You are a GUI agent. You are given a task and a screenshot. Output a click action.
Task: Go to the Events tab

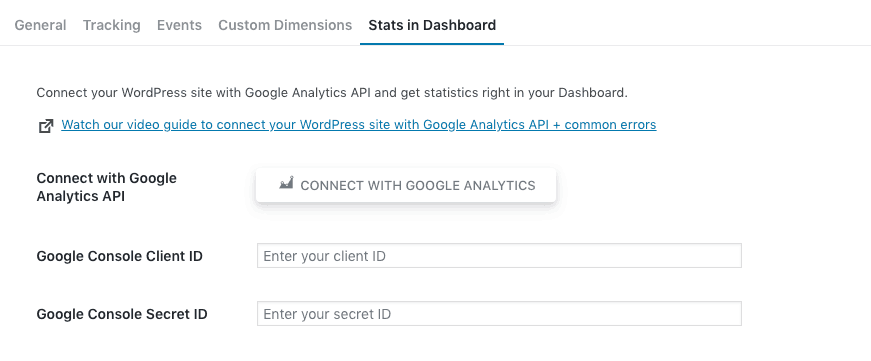(179, 25)
